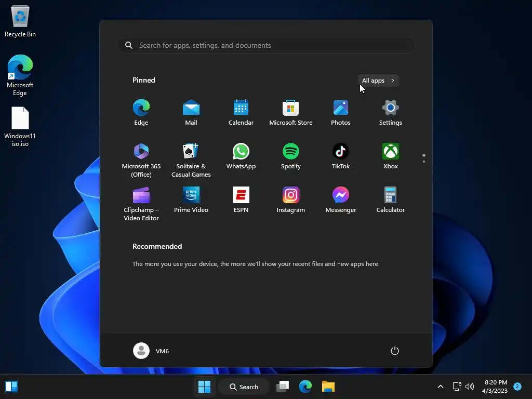Open Microsoft Store from pinned apps
The image size is (532, 399).
pyautogui.click(x=291, y=112)
